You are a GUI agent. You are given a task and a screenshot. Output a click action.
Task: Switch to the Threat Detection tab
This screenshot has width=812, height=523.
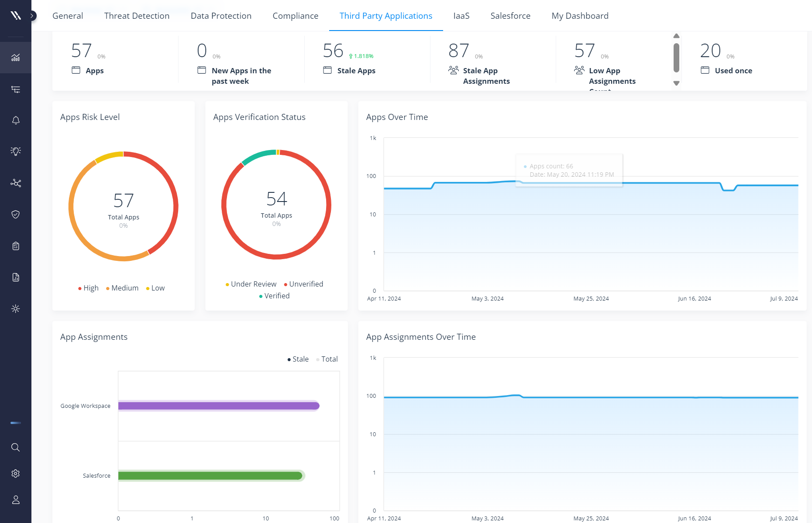[137, 16]
